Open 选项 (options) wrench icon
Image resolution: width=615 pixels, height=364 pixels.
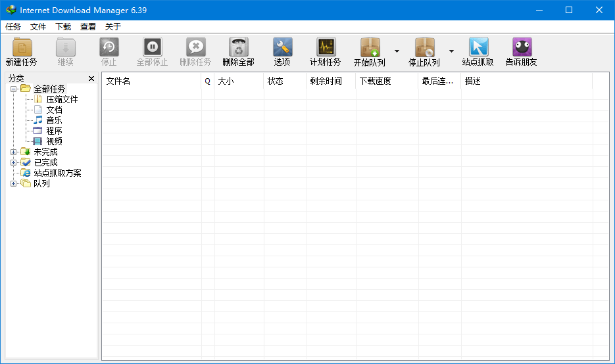tap(282, 47)
